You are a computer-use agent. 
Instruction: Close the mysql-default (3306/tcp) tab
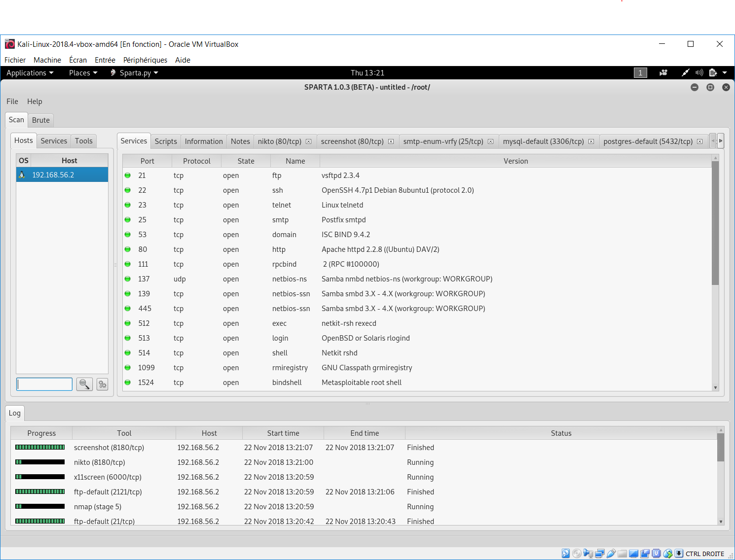click(x=591, y=141)
